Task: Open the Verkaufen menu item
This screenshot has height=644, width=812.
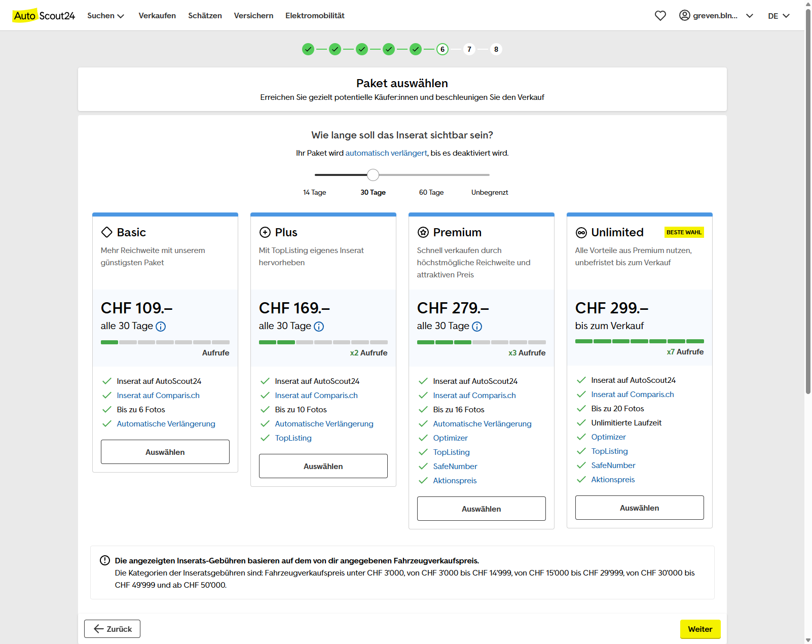Action: (x=157, y=16)
